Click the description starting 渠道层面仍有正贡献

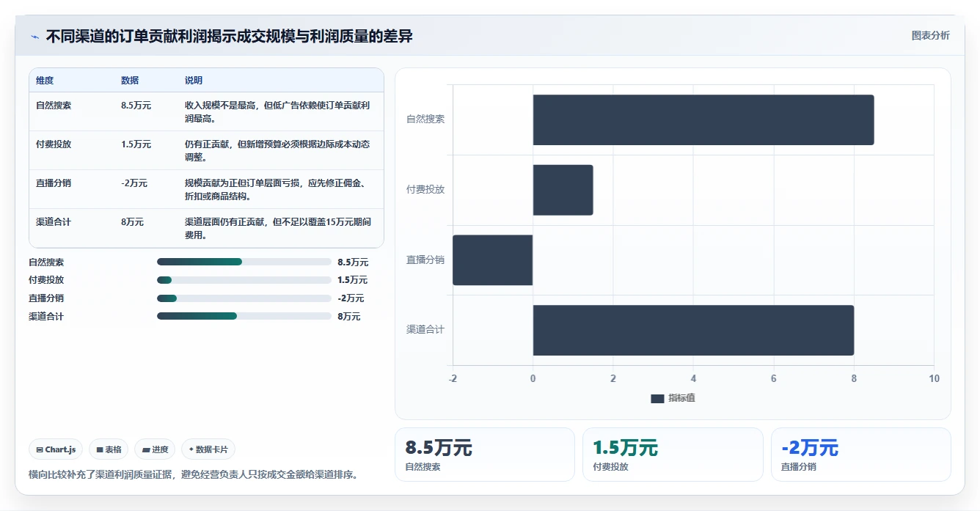(277, 229)
